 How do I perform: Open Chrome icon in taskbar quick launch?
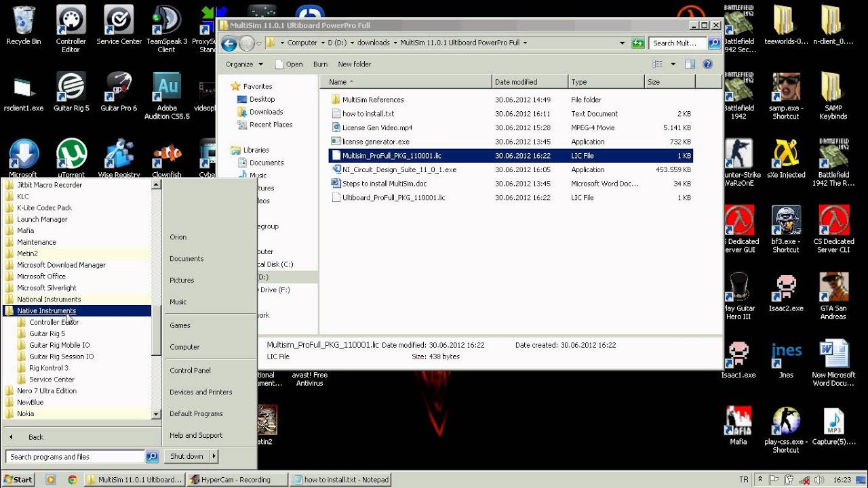coord(72,479)
